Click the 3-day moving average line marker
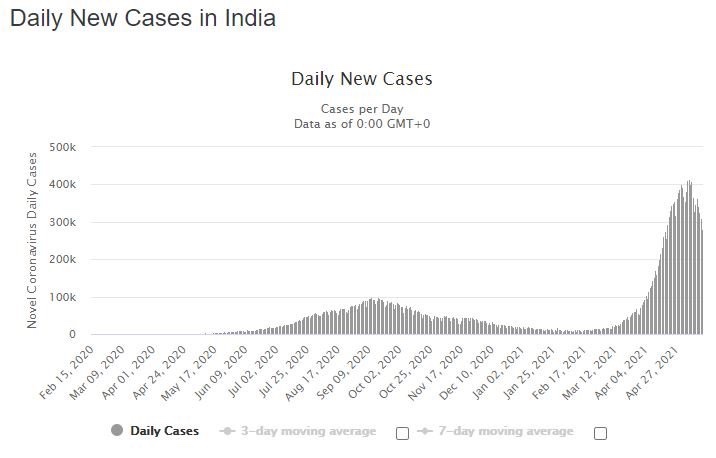This screenshot has width=716, height=458. [x=228, y=431]
